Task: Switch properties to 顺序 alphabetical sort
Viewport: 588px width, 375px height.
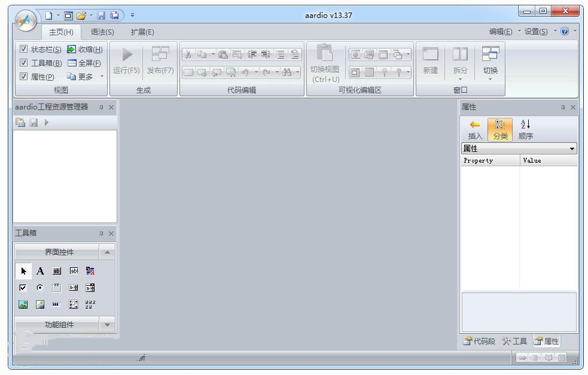Action: coord(525,129)
